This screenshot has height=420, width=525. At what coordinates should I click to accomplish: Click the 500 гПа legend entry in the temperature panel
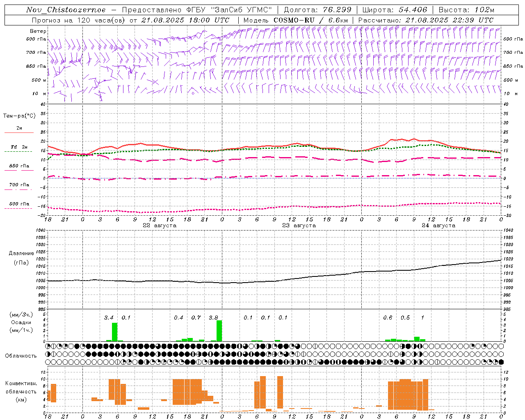coord(19,204)
